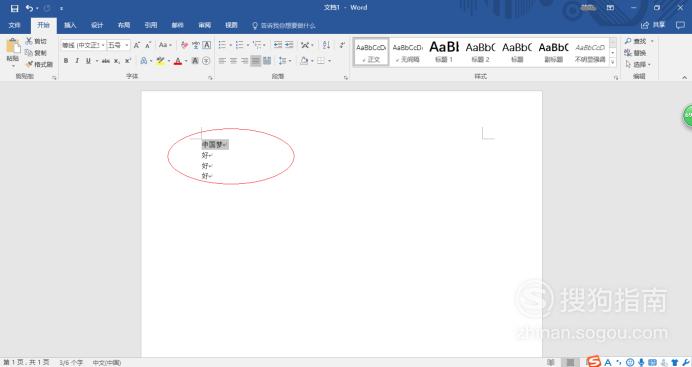Toggle strikethrough (abc) formatting

click(106, 61)
